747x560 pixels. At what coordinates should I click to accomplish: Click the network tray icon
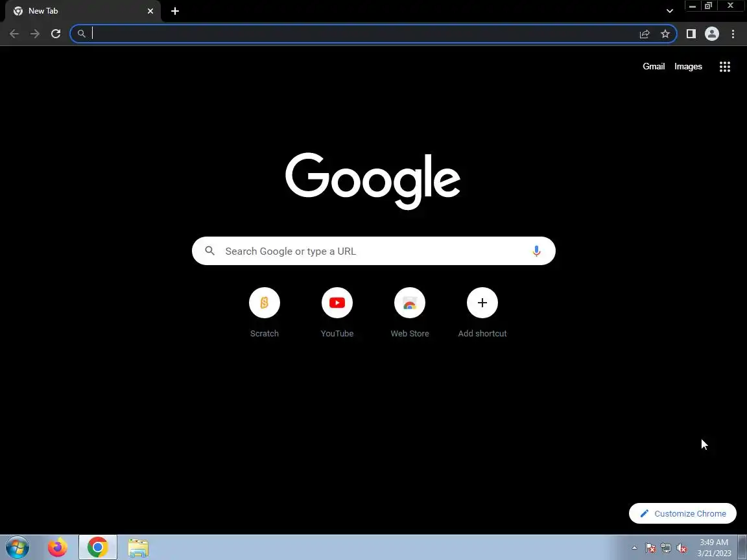coord(666,548)
